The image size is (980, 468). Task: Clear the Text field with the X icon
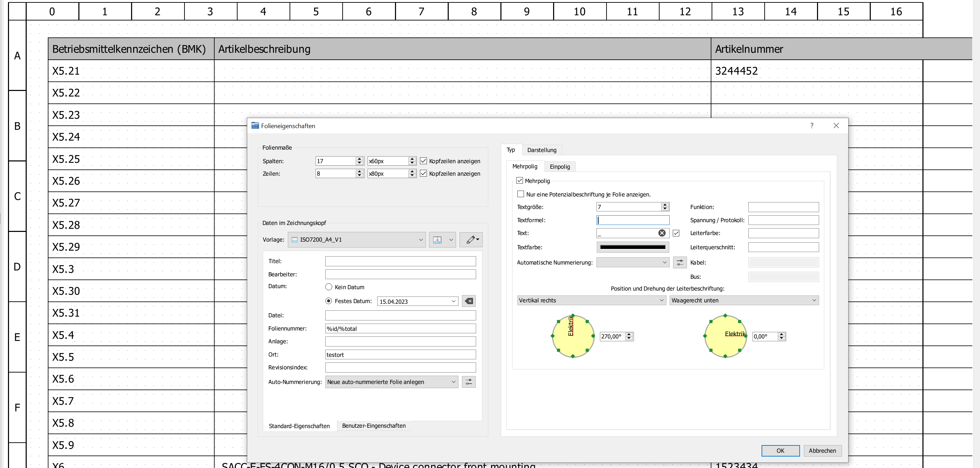(x=662, y=233)
